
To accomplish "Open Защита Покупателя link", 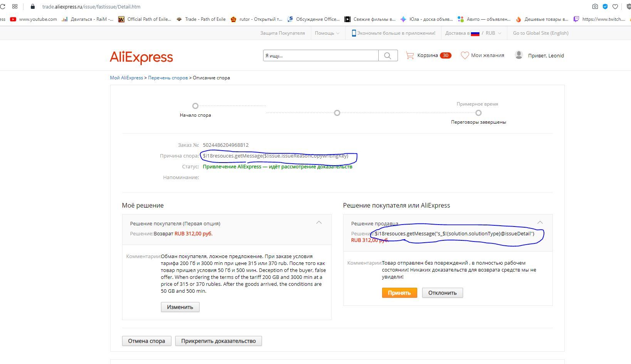I will click(282, 33).
